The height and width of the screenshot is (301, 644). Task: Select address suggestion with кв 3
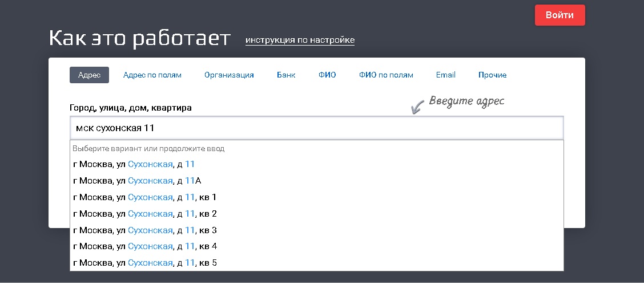click(x=145, y=230)
